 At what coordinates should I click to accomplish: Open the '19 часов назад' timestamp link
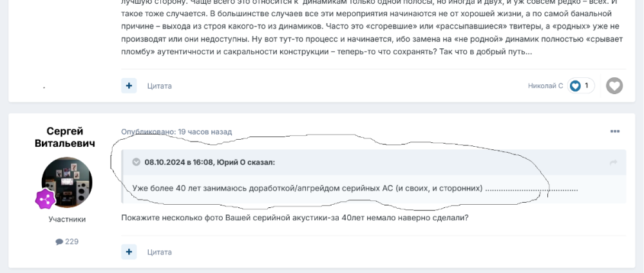(205, 131)
